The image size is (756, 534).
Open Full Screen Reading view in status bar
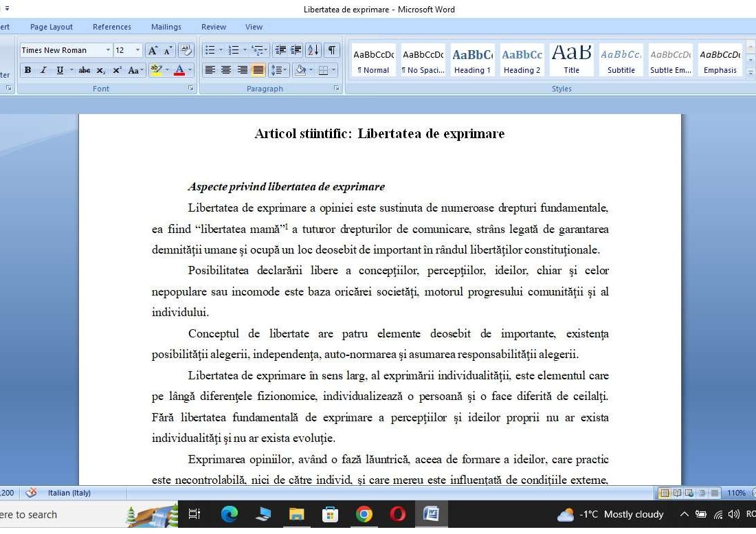(677, 493)
